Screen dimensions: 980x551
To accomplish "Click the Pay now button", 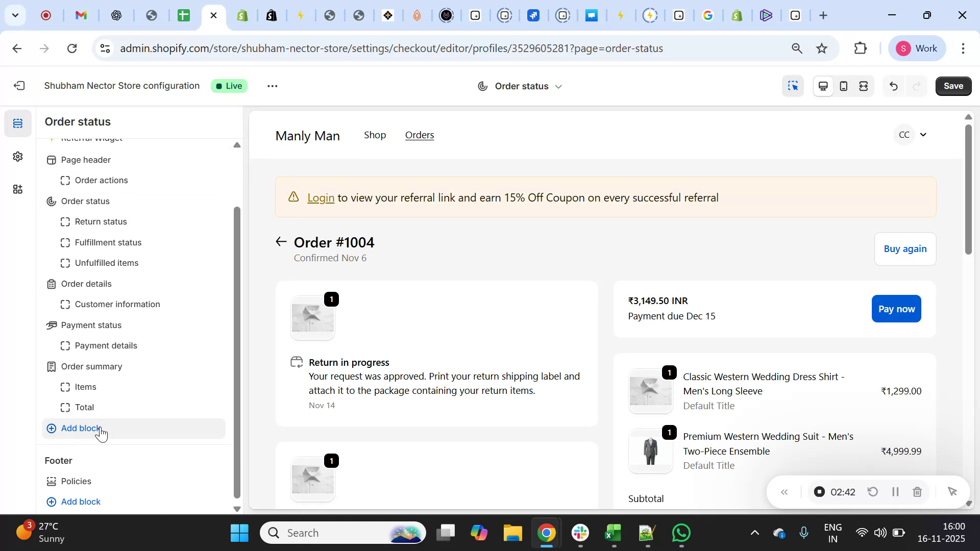I will tap(896, 308).
